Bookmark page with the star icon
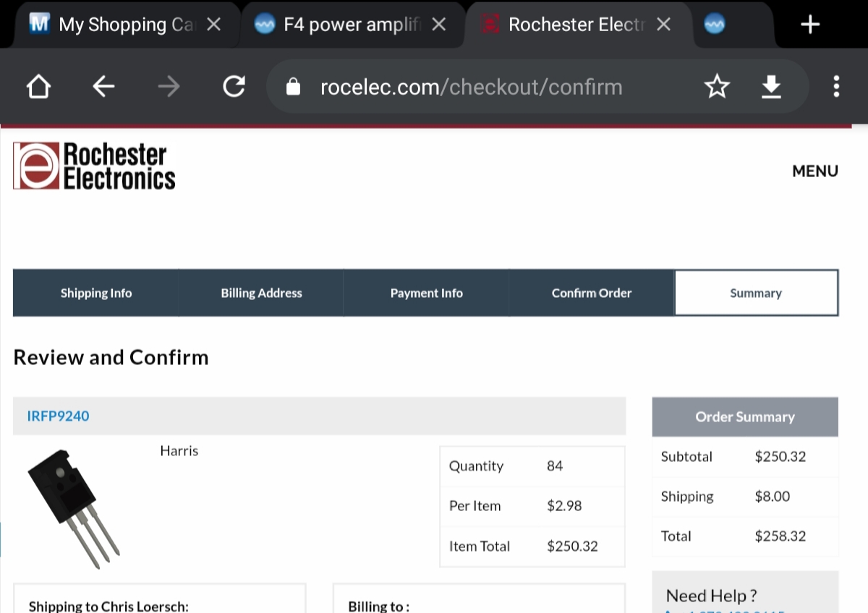This screenshot has height=613, width=868. 717,87
